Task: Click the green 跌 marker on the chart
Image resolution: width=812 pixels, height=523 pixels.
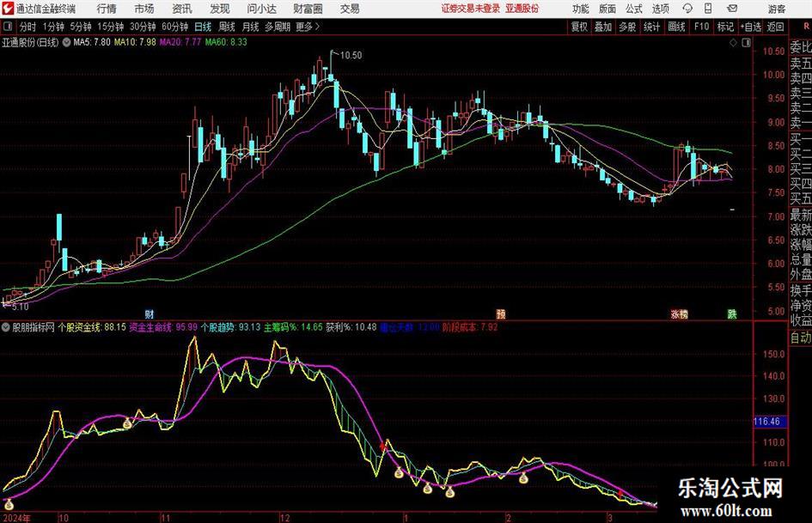Action: coord(732,313)
